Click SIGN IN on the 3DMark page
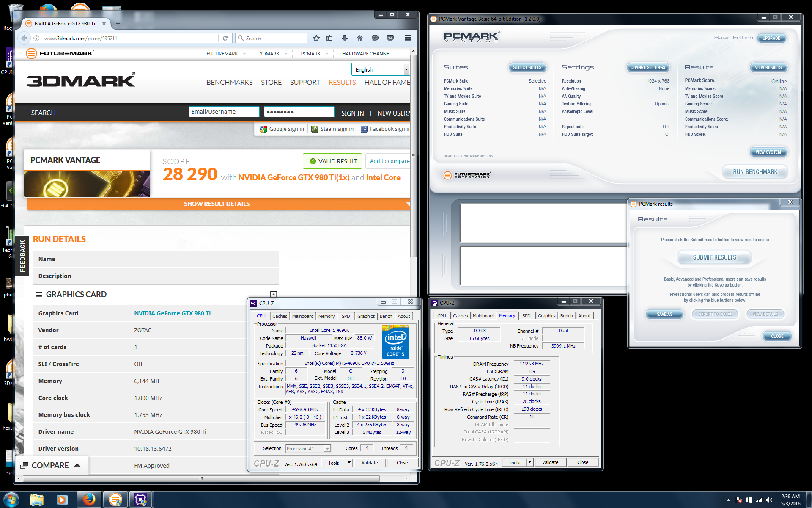The width and height of the screenshot is (812, 508). (x=352, y=113)
